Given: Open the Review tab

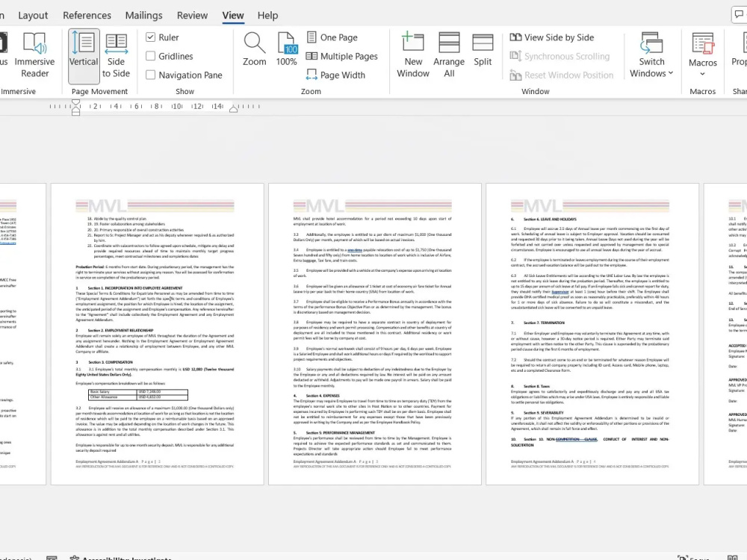Looking at the screenshot, I should [x=192, y=15].
